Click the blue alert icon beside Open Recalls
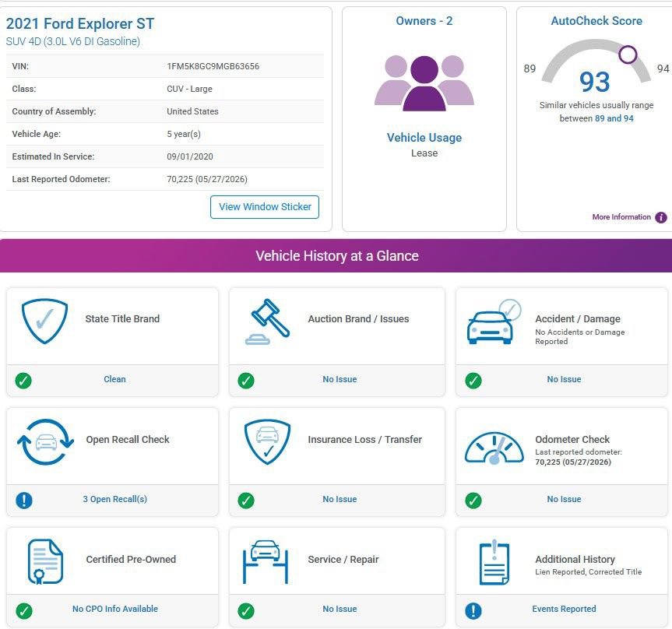The image size is (672, 629). click(x=24, y=500)
